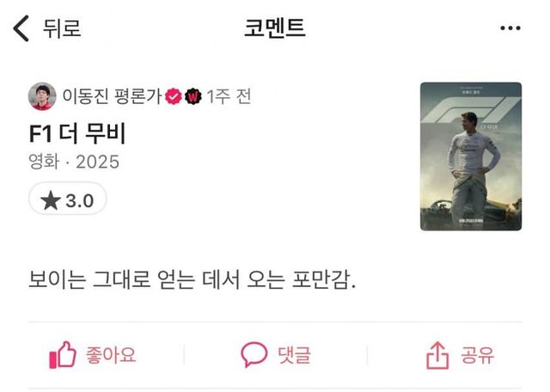The image size is (550, 392).
Task: Tap the 공유 share label
Action: click(478, 355)
